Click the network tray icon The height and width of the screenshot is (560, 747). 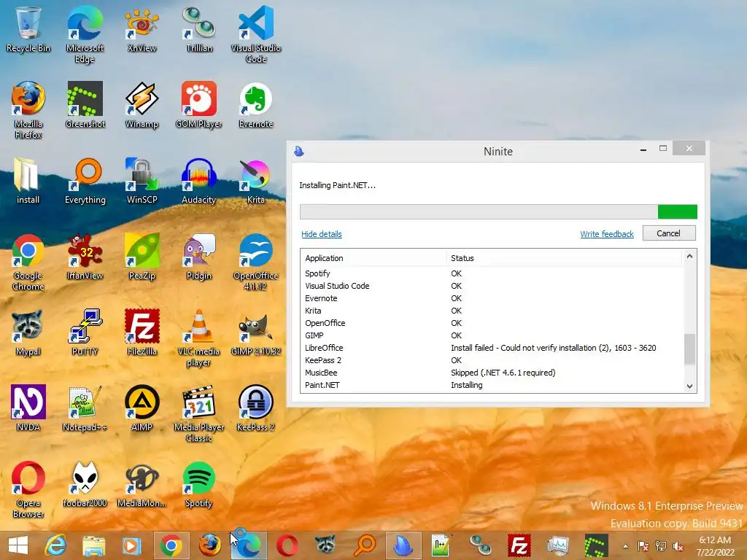(660, 546)
